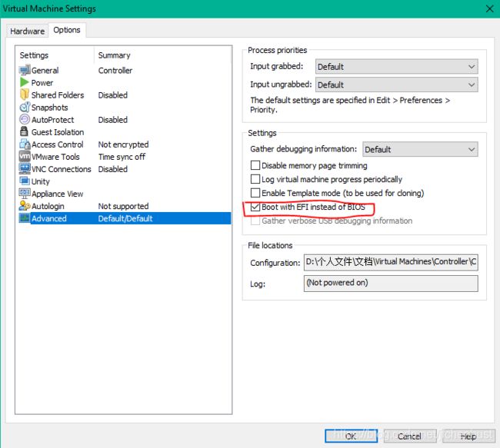Select the 'Advanced' row label
The width and height of the screenshot is (500, 448).
pos(49,218)
